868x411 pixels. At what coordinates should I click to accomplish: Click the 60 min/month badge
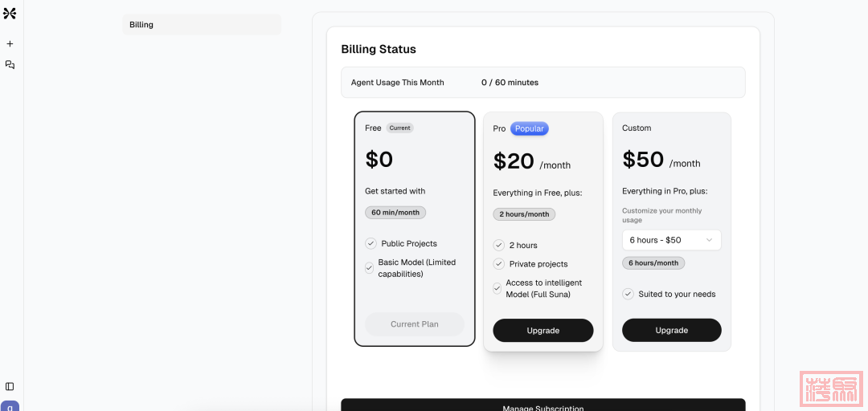[395, 213]
